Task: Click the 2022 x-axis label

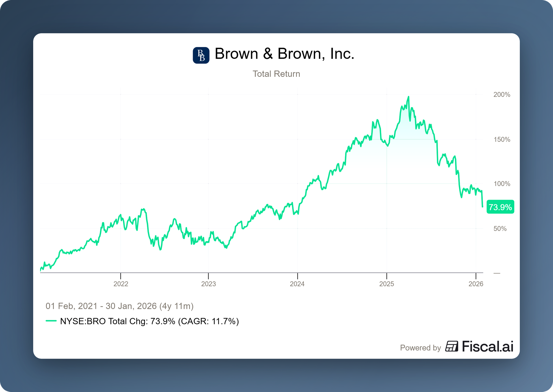Action: click(121, 284)
